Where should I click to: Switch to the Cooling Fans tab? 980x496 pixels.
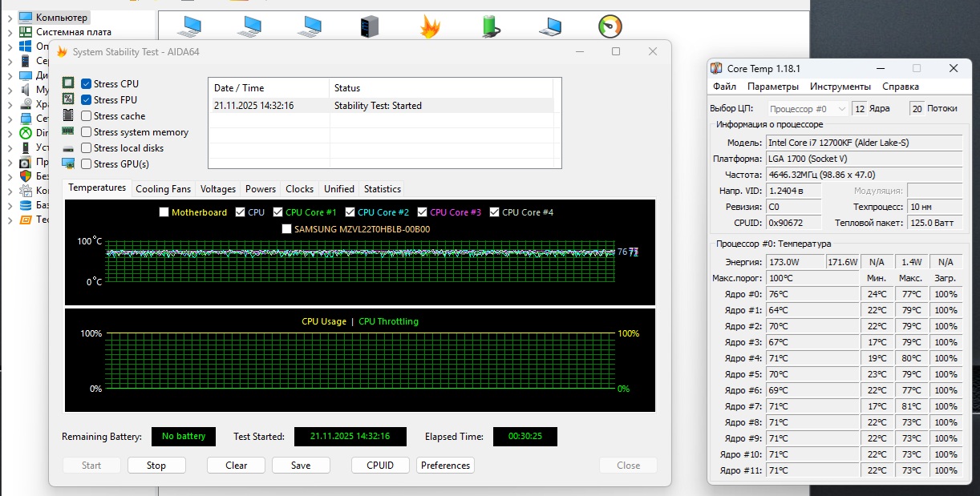163,189
